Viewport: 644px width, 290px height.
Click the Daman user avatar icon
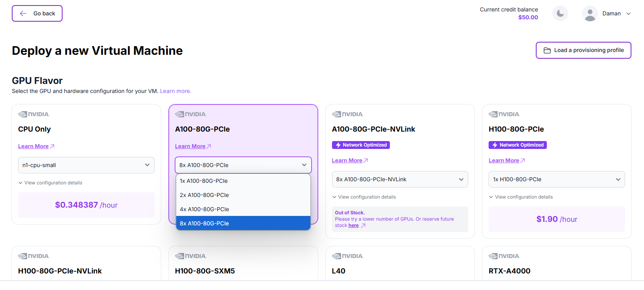tap(590, 13)
